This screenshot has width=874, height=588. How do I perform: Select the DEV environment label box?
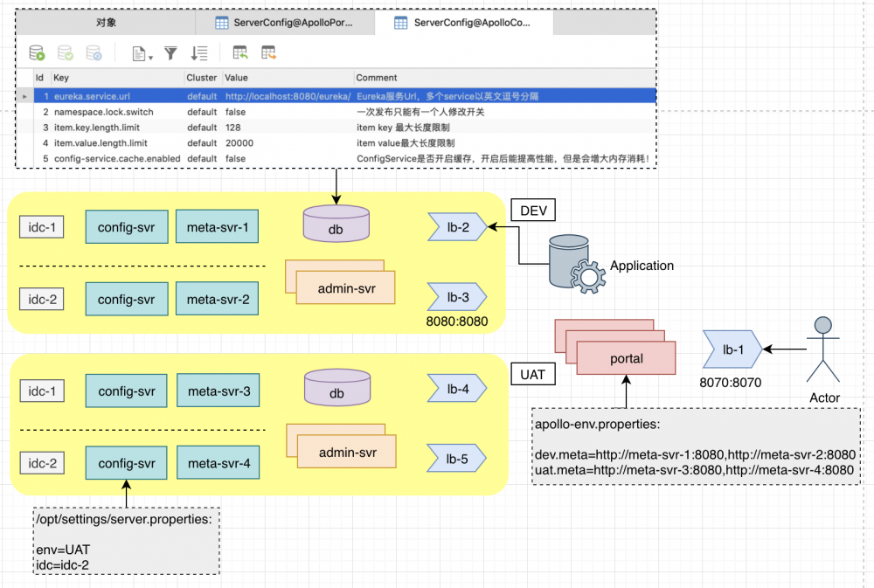pyautogui.click(x=533, y=211)
